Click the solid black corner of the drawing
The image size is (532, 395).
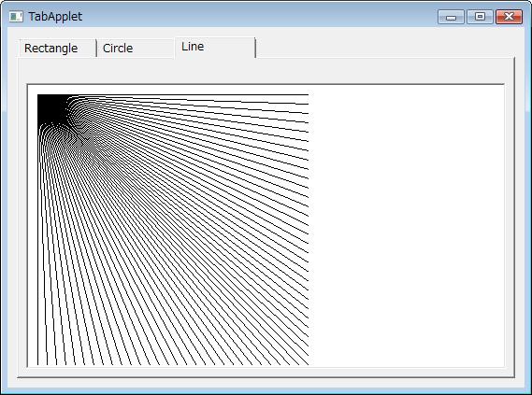tap(50, 107)
